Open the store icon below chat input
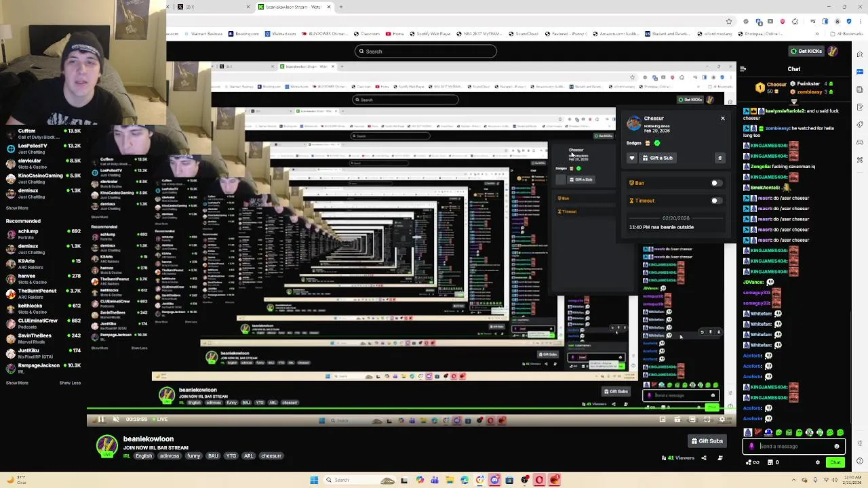Viewport: 868px width, 488px height. click(x=770, y=462)
